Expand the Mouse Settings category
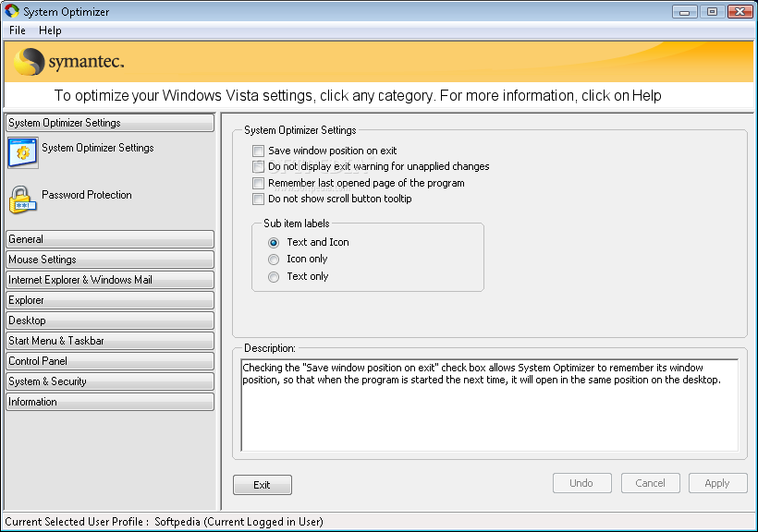 (x=110, y=260)
